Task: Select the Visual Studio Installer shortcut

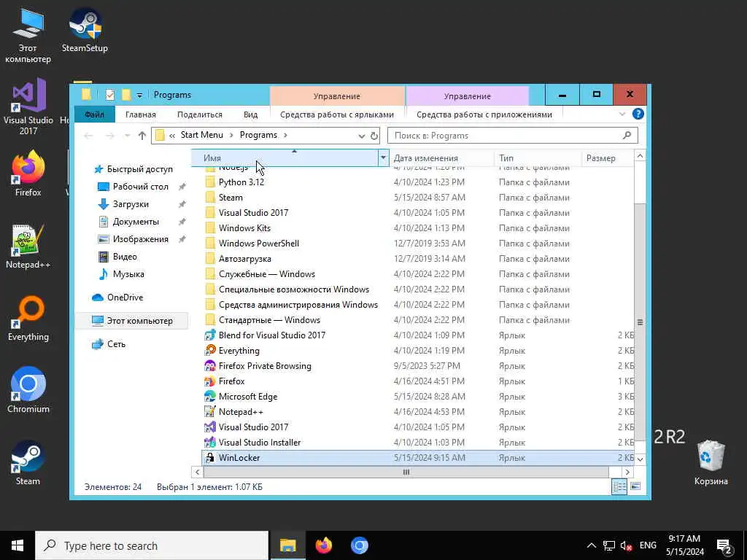Action: pos(253,443)
